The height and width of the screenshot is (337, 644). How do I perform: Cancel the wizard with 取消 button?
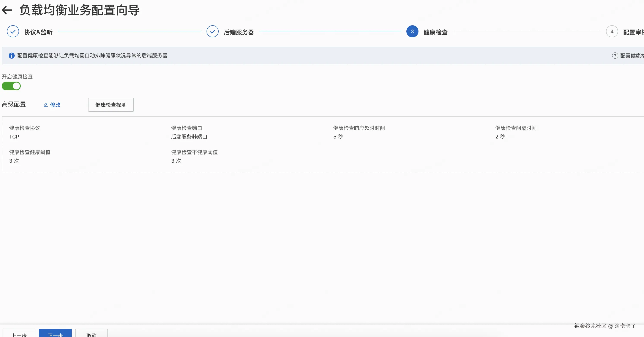[91, 334]
